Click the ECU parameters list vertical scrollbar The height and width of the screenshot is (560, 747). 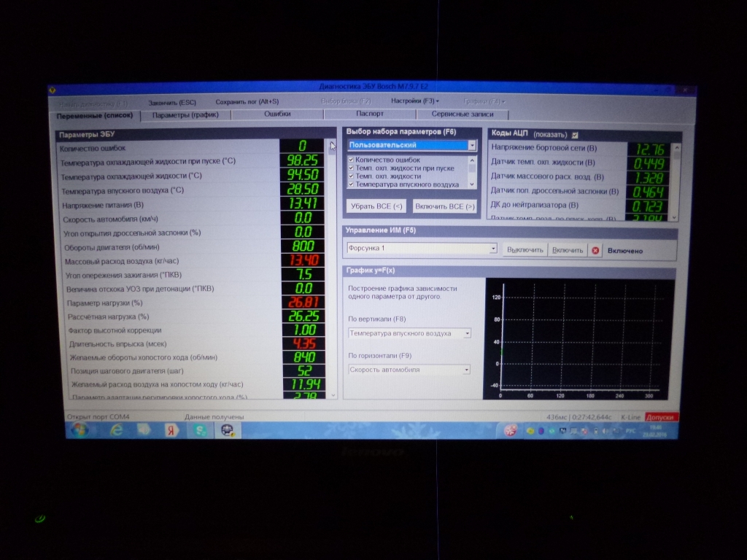(x=334, y=270)
